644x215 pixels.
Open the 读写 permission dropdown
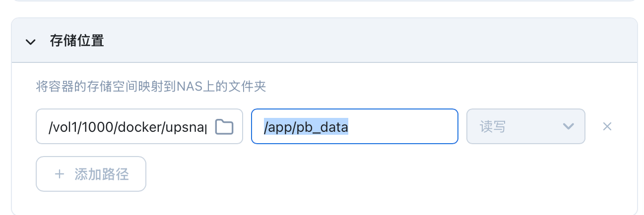[x=525, y=126]
